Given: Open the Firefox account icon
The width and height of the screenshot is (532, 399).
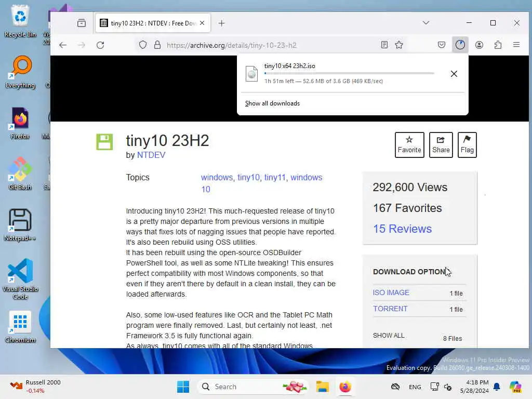Looking at the screenshot, I should tap(479, 45).
